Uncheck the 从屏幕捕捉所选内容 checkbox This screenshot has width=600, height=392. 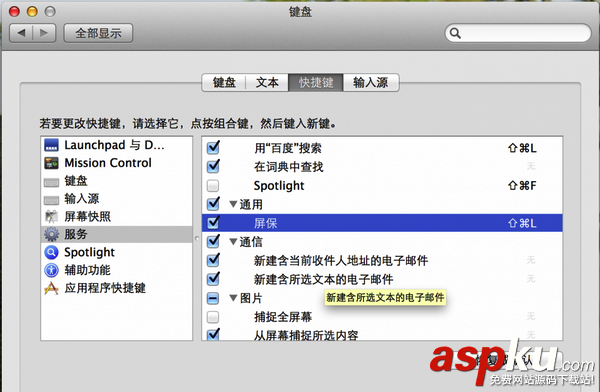click(x=213, y=334)
